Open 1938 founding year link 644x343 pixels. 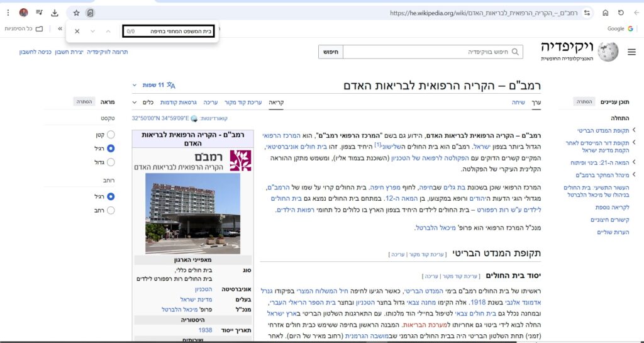206,330
